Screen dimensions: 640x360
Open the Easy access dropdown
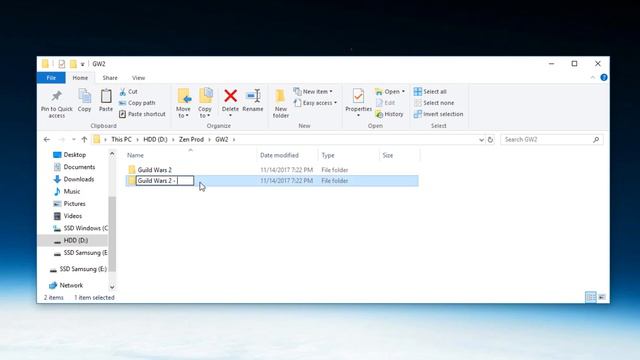316,103
